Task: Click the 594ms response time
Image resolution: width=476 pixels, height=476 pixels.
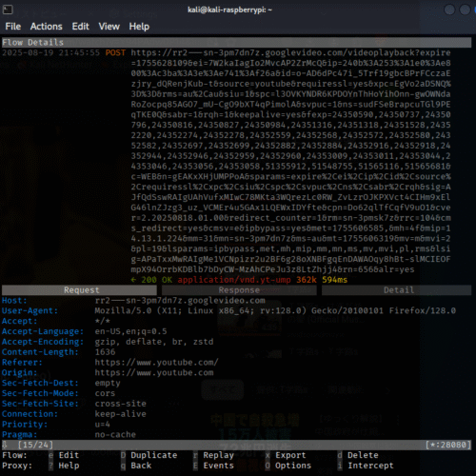Action: pyautogui.click(x=334, y=280)
